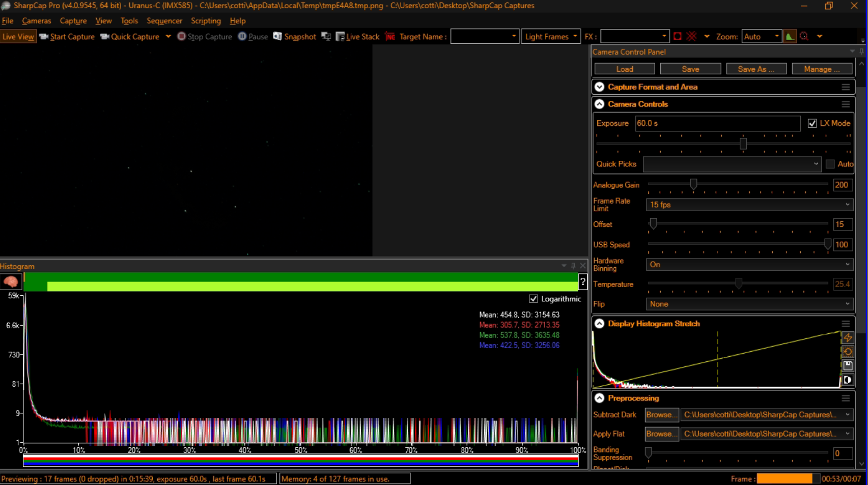Click Quick Capture in the toolbar
Viewport: 868px width, 485px height.
pos(130,37)
